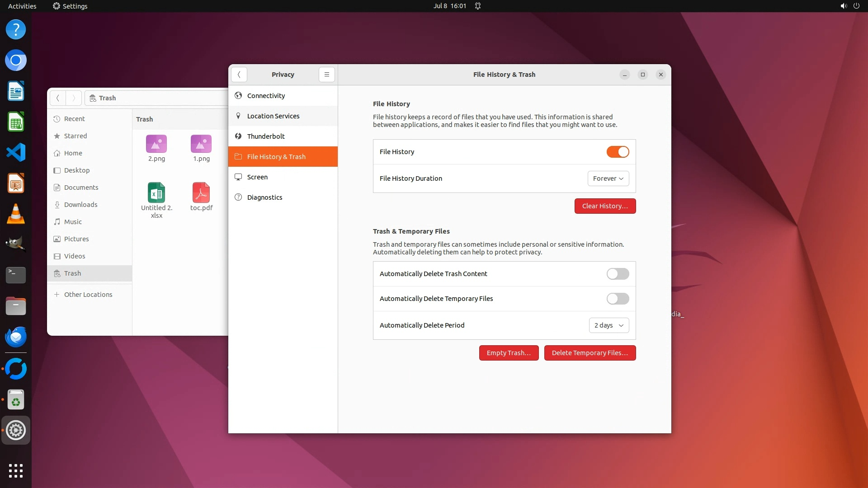Click the notification bell in the top bar
The width and height of the screenshot is (868, 488).
pyautogui.click(x=478, y=6)
